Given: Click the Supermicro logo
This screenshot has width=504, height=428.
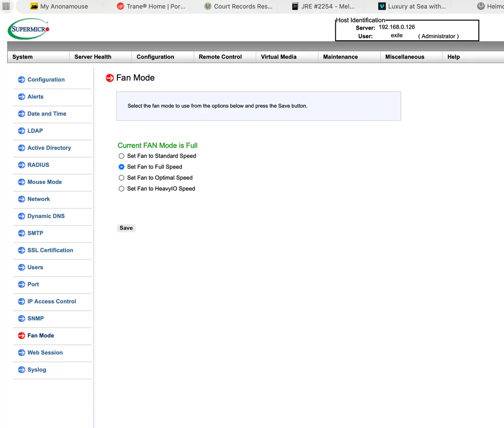Looking at the screenshot, I should (x=29, y=29).
